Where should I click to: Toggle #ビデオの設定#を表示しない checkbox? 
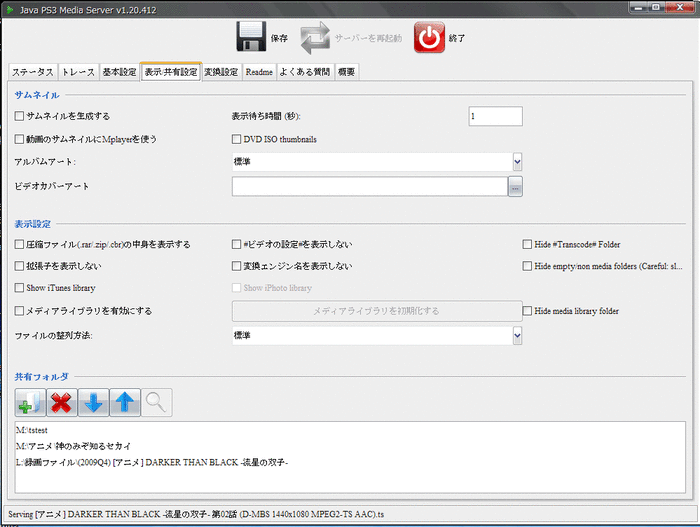pos(237,244)
